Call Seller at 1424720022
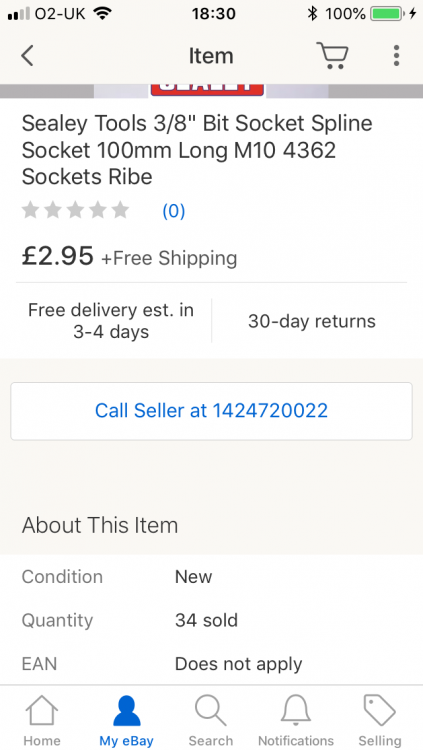The width and height of the screenshot is (423, 750). [212, 411]
